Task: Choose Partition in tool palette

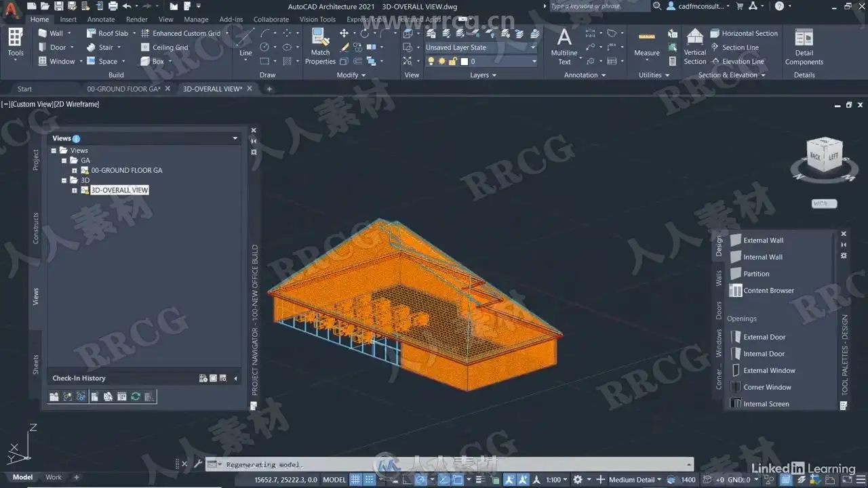Action: click(x=749, y=274)
